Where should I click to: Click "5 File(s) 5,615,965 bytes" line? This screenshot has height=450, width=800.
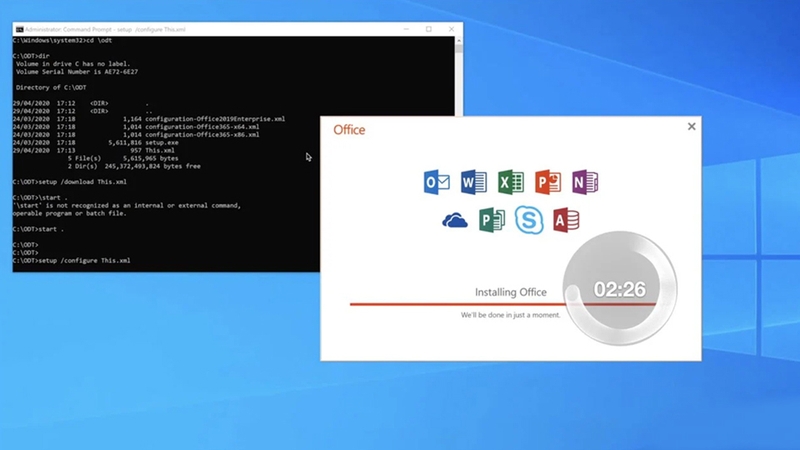(123, 159)
